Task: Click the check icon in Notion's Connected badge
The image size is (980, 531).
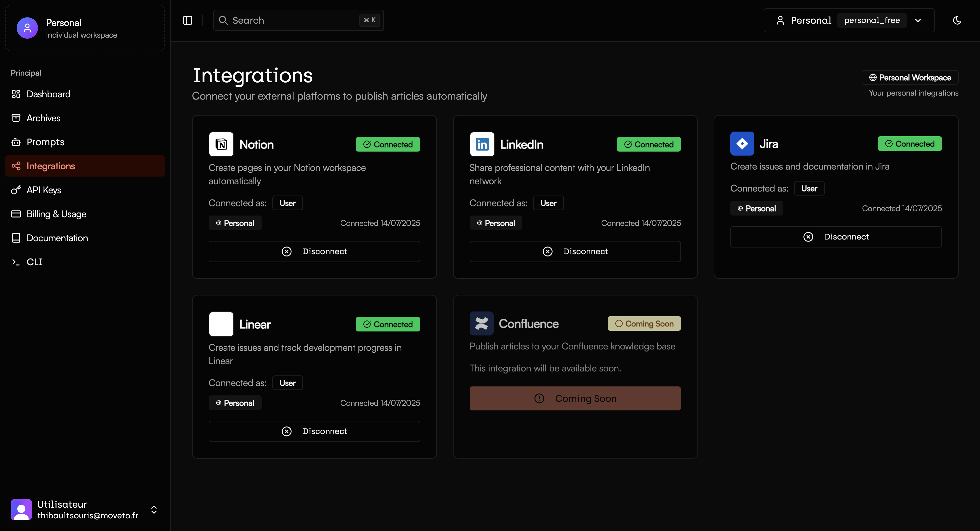Action: (x=367, y=144)
